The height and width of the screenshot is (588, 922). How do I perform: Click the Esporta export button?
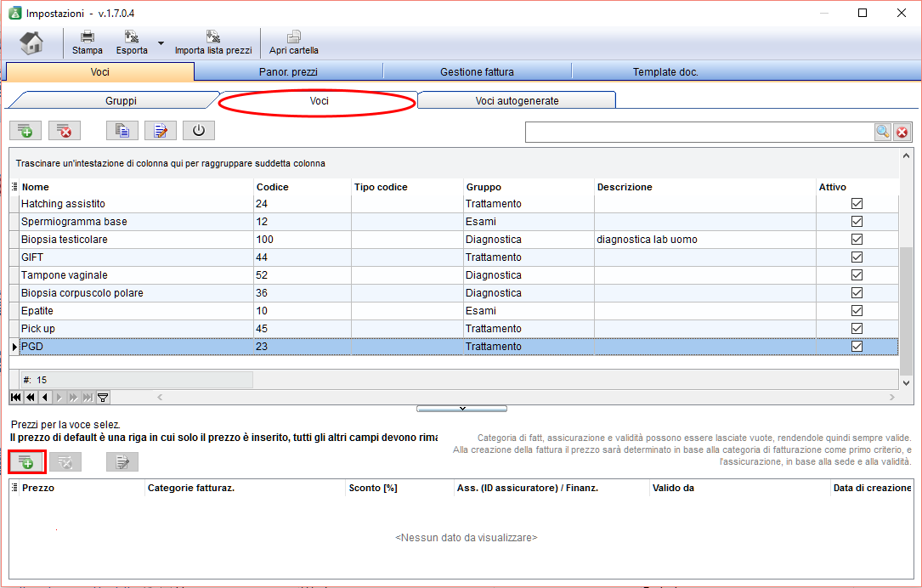(132, 43)
